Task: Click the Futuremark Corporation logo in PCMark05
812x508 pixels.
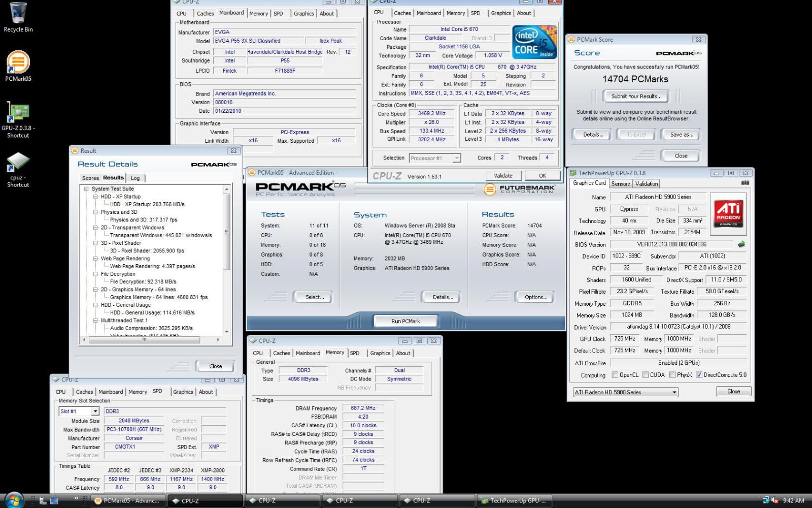Action: [519, 189]
